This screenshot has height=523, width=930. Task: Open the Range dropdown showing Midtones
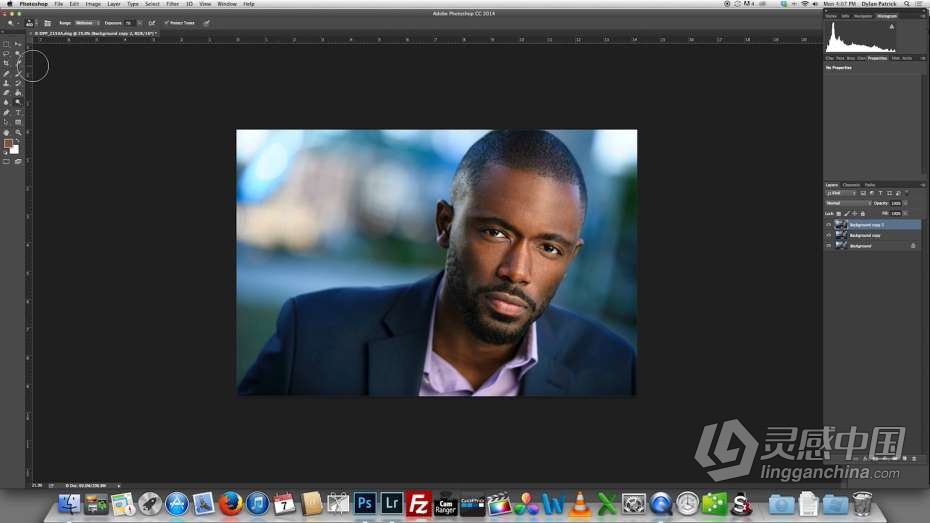pyautogui.click(x=87, y=23)
